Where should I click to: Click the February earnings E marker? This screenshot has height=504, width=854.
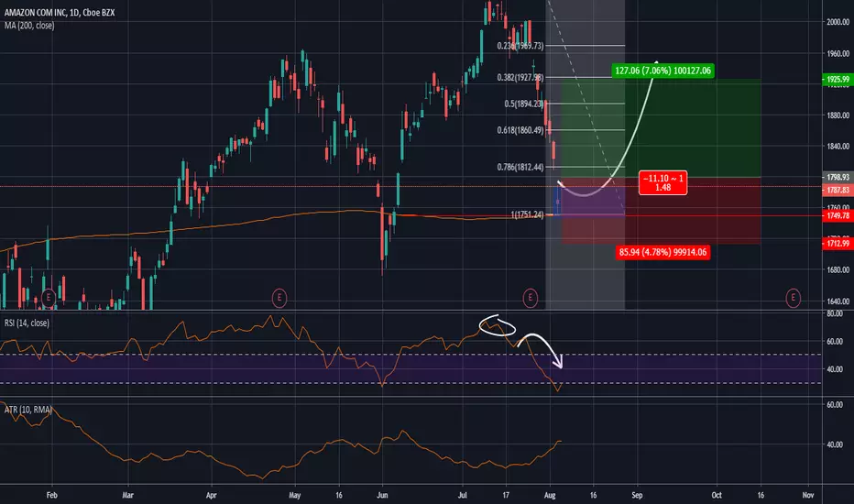49,298
